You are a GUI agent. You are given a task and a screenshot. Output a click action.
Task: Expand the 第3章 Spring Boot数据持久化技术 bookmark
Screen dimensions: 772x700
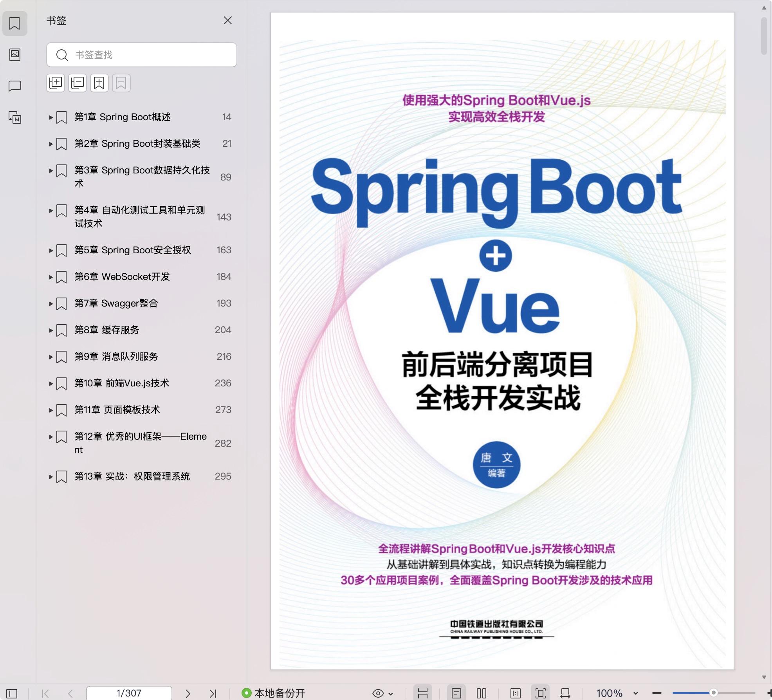click(x=51, y=170)
